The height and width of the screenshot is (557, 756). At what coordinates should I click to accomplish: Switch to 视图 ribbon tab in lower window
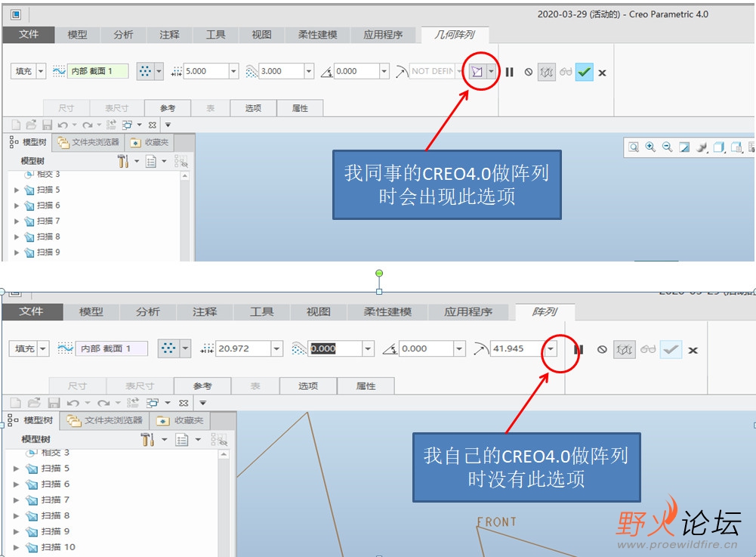coord(319,312)
